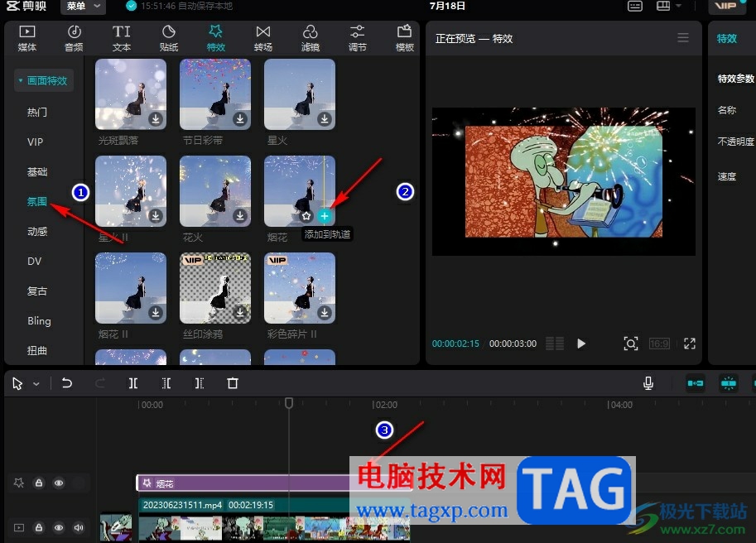
Task: Open the 文本 text tab
Action: pyautogui.click(x=121, y=38)
